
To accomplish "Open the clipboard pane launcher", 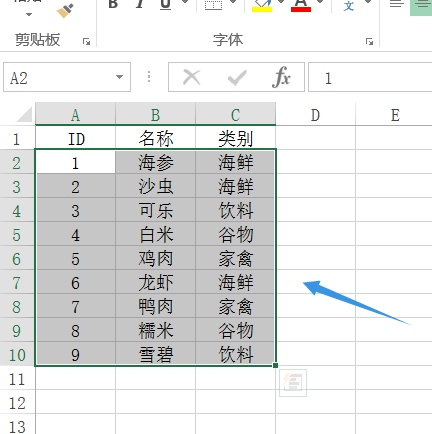I will pyautogui.click(x=87, y=42).
